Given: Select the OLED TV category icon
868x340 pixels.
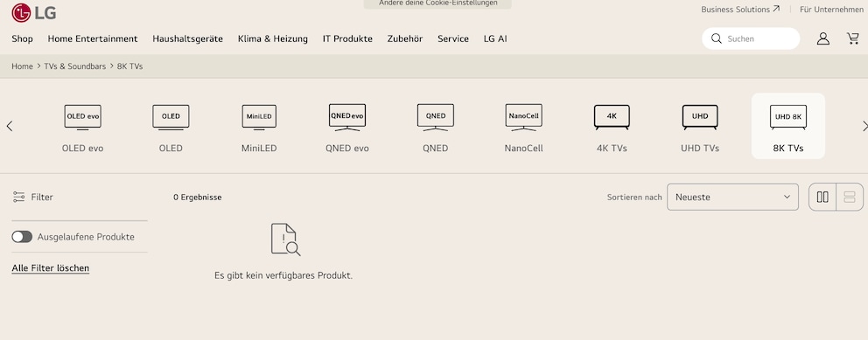Looking at the screenshot, I should click(x=171, y=117).
